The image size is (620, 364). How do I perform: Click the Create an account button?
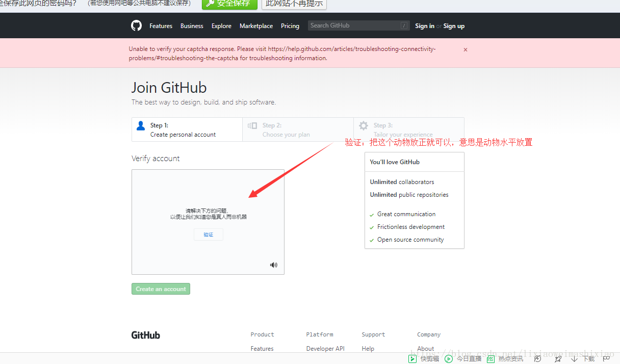coord(161,289)
